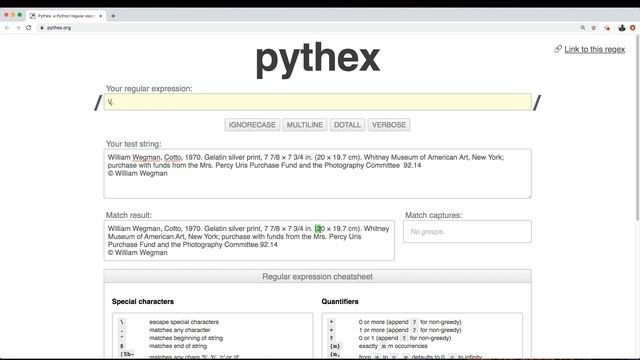Click the zoom magnifier icon in address bar
Viewport: 640px width, 360px height.
tap(583, 28)
